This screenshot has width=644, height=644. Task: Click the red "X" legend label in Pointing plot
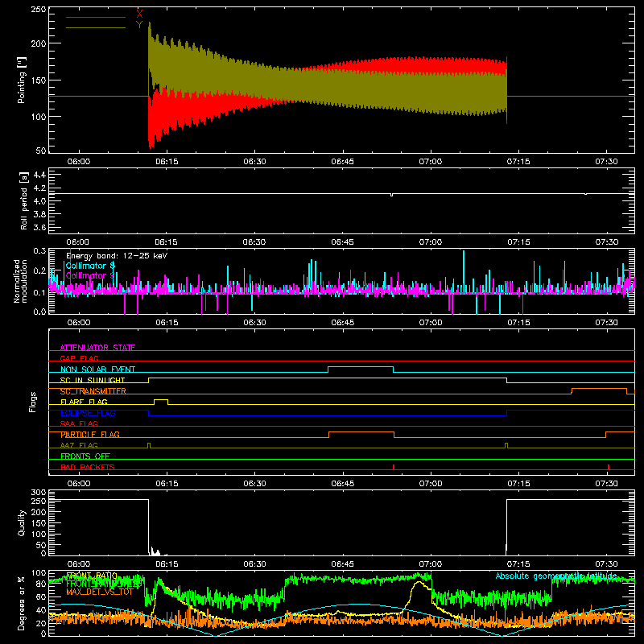tap(139, 14)
